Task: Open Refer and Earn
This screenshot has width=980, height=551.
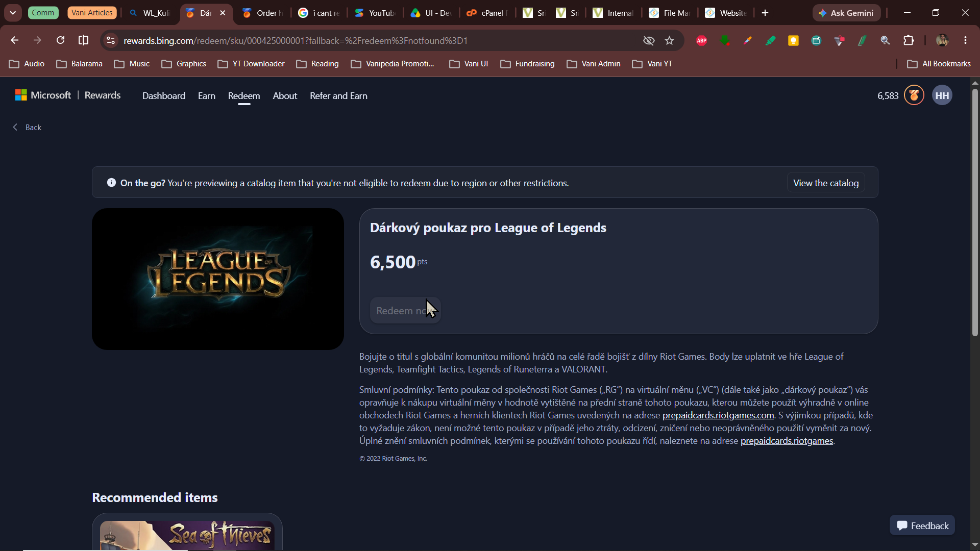Action: click(x=338, y=96)
